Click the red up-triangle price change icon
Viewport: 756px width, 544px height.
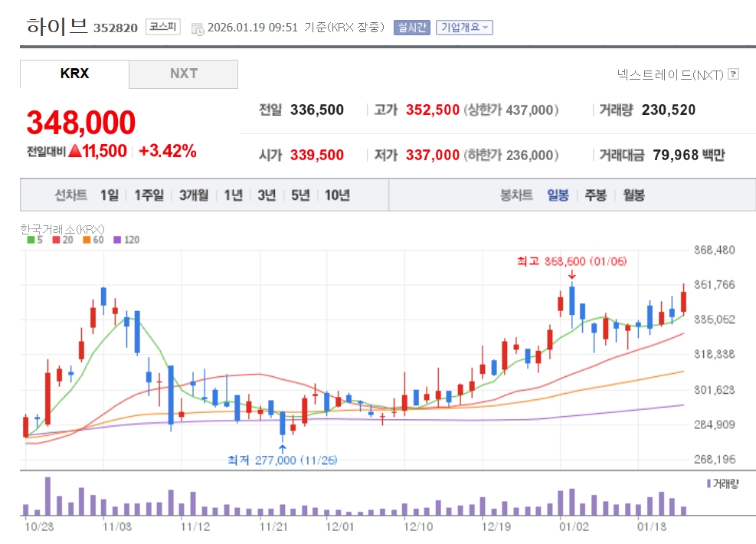pyautogui.click(x=75, y=151)
